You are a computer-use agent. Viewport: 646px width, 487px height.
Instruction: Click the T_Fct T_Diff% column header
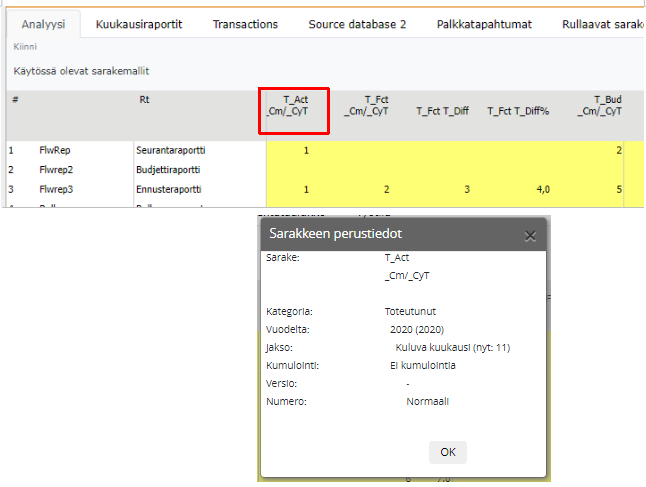[517, 112]
